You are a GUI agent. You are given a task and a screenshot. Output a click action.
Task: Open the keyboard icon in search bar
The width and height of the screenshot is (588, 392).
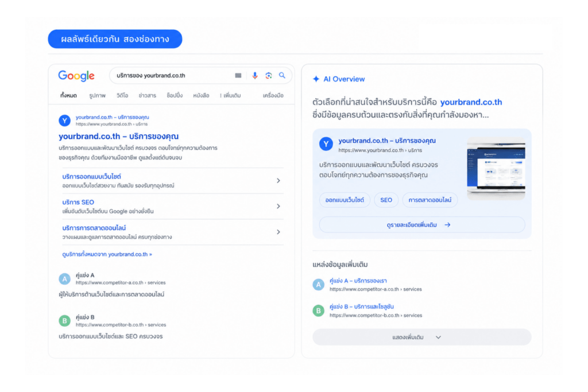tap(238, 76)
